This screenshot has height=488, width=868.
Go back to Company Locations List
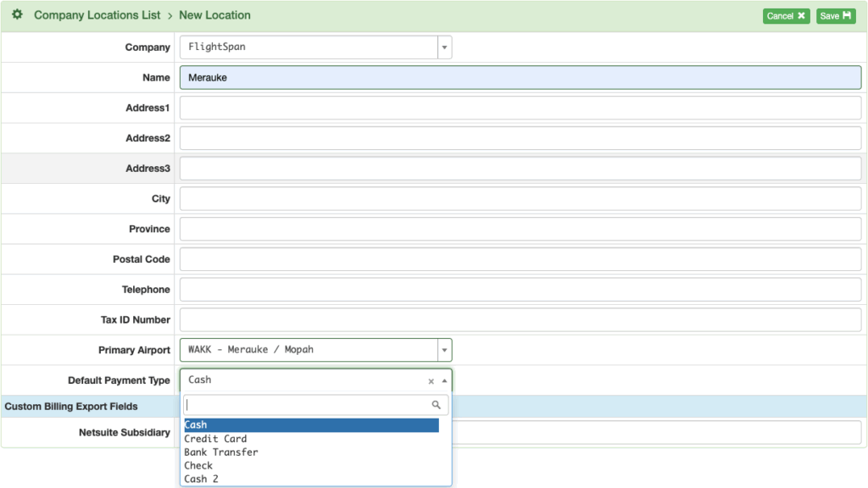[97, 15]
